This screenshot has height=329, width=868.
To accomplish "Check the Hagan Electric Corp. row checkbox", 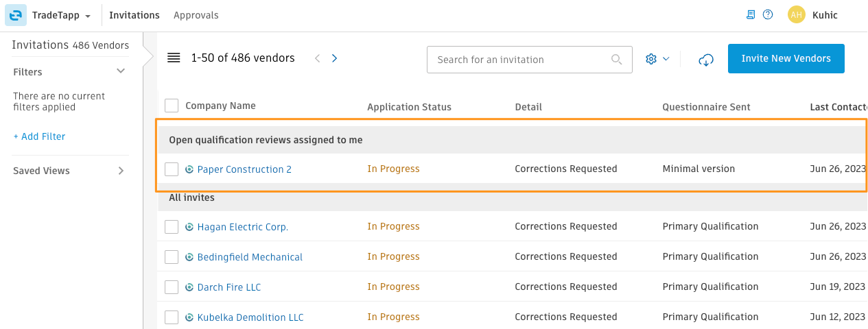I will tap(172, 227).
